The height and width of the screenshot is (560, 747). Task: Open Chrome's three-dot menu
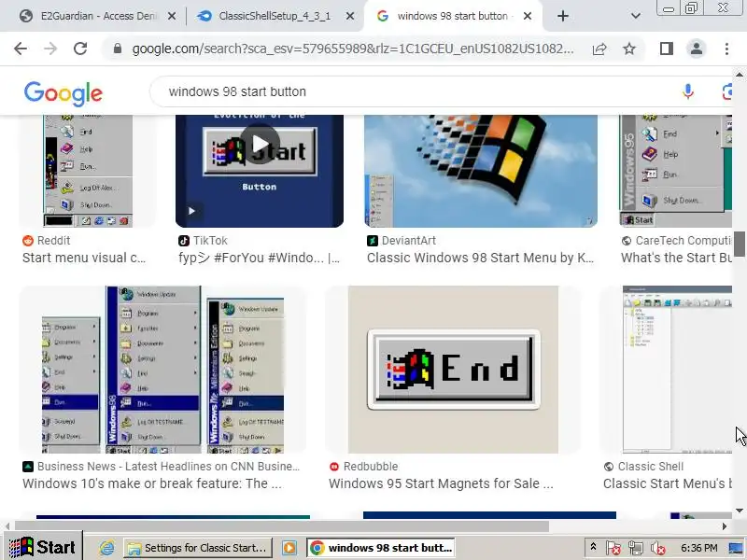726,49
